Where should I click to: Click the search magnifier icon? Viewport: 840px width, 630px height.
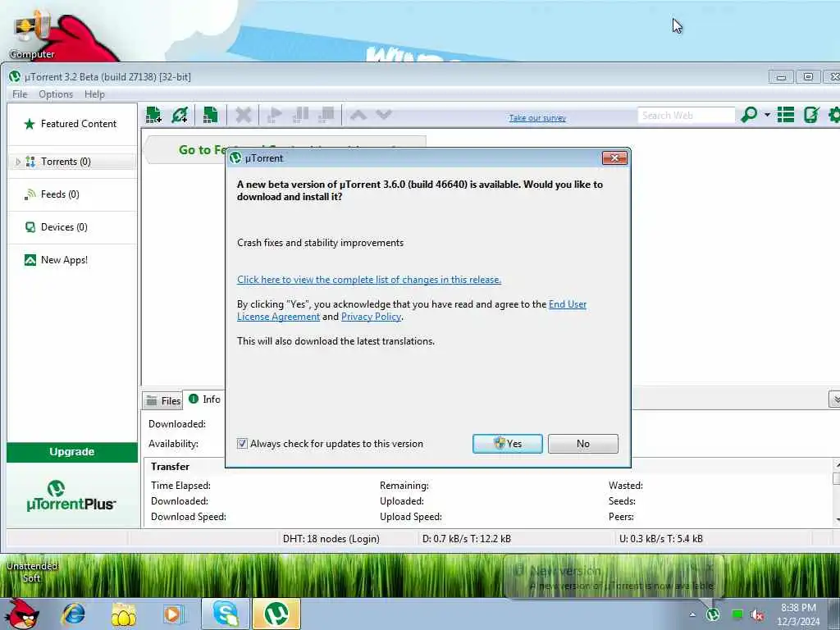749,115
